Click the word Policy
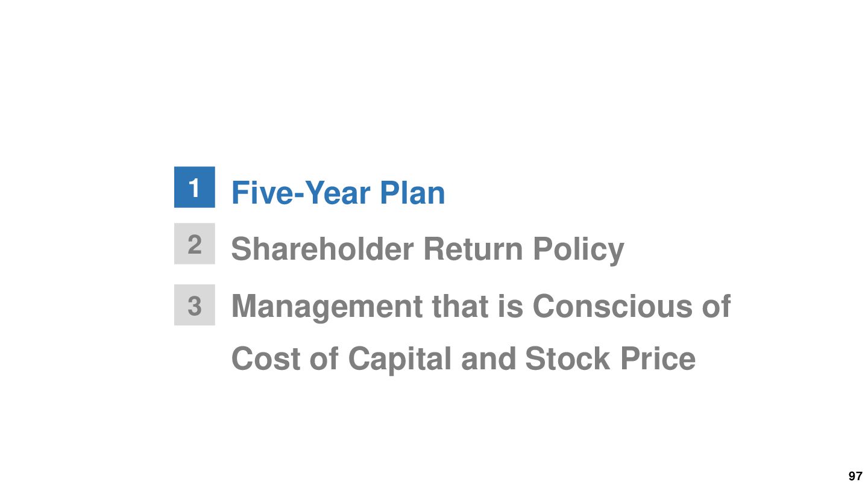 (578, 250)
